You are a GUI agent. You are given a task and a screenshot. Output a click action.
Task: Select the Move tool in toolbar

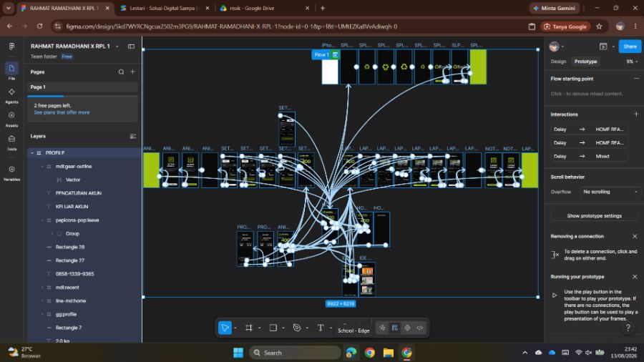(225, 328)
